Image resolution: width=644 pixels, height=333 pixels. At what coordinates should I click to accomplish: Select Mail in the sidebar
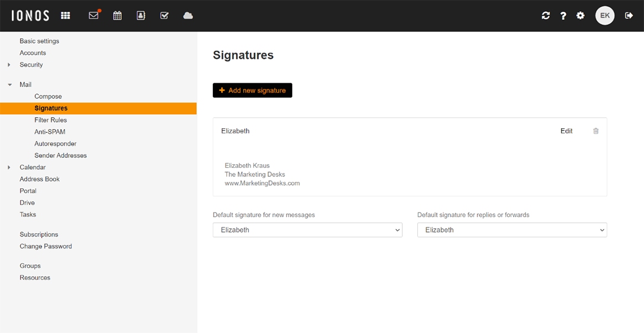pyautogui.click(x=25, y=85)
